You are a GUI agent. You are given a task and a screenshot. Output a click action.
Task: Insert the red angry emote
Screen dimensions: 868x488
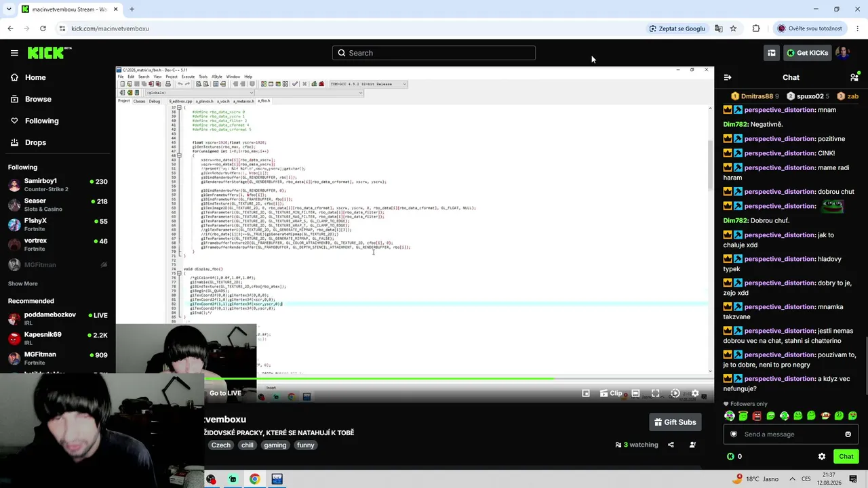coord(757,415)
